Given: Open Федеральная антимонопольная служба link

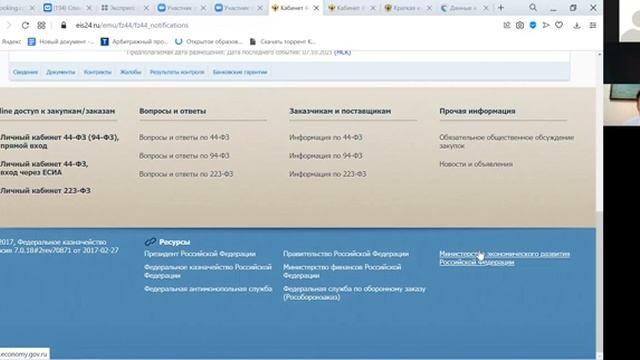Looking at the screenshot, I should click(x=208, y=289).
